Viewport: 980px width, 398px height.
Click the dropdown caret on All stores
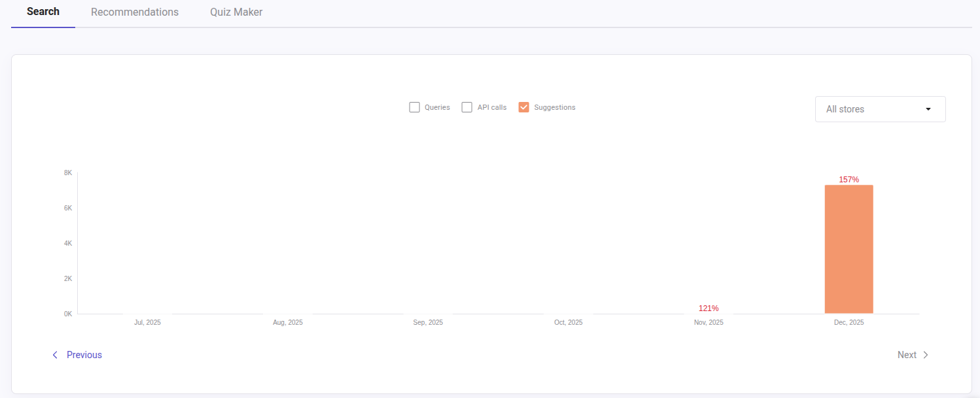928,109
